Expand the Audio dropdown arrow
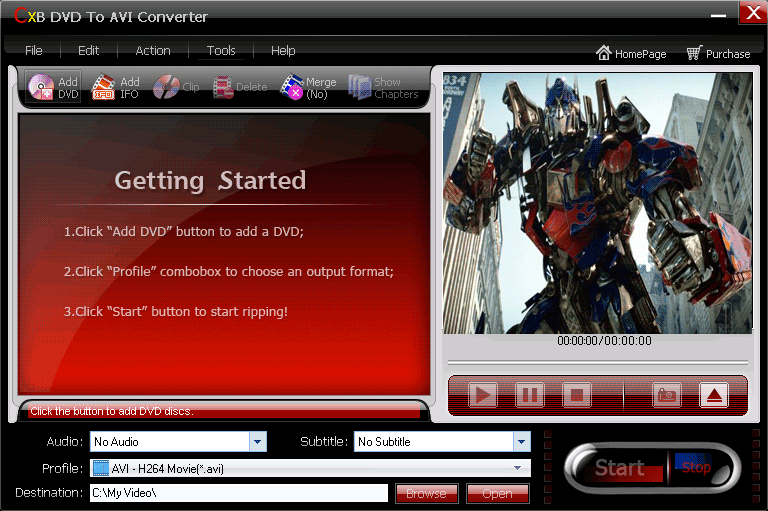Image resolution: width=768 pixels, height=511 pixels. [258, 441]
